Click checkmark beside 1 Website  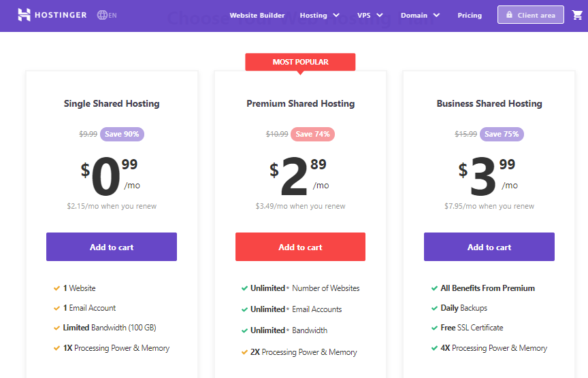[x=56, y=288]
